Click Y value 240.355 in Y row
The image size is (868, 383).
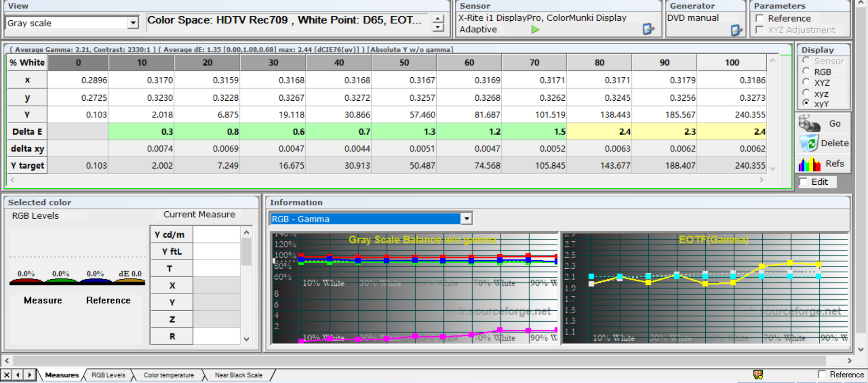click(732, 115)
